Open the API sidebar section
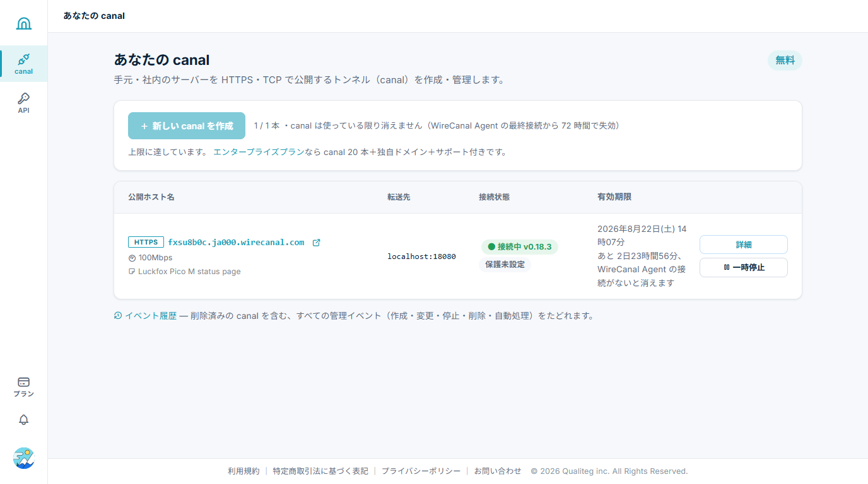This screenshot has height=484, width=868. coord(24,103)
